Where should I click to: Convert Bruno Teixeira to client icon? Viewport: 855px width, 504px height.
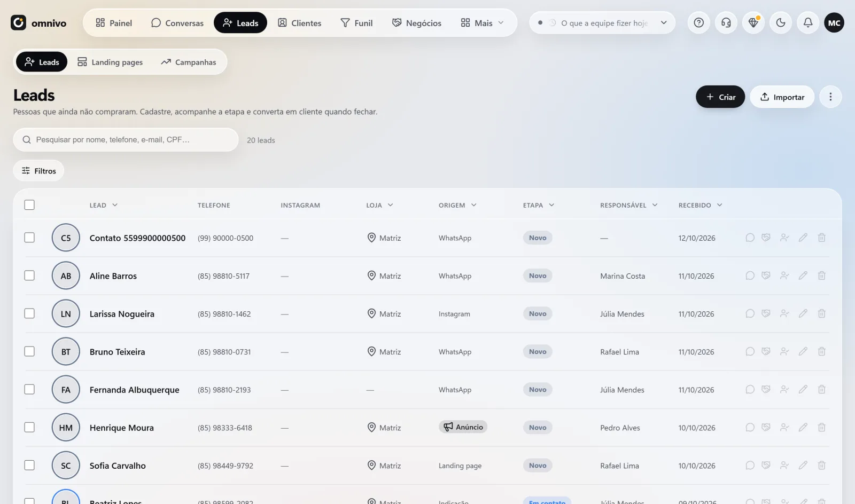coord(784,351)
